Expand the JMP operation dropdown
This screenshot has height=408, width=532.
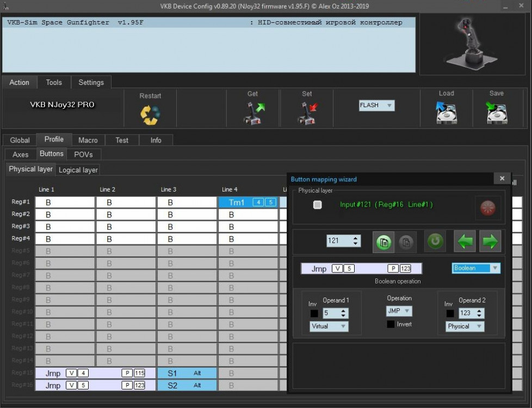click(x=399, y=311)
